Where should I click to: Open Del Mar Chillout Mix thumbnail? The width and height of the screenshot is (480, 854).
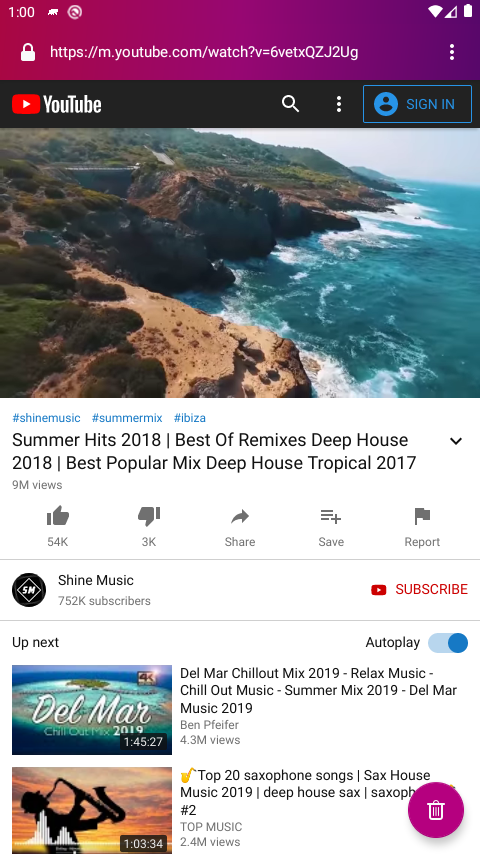[92, 710]
